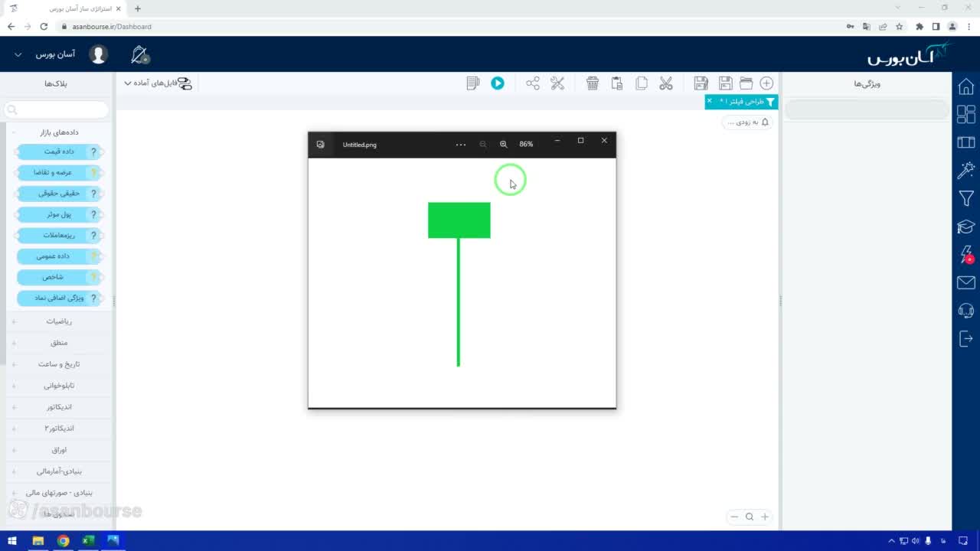
Task: Expand the منطق category
Action: 57,343
